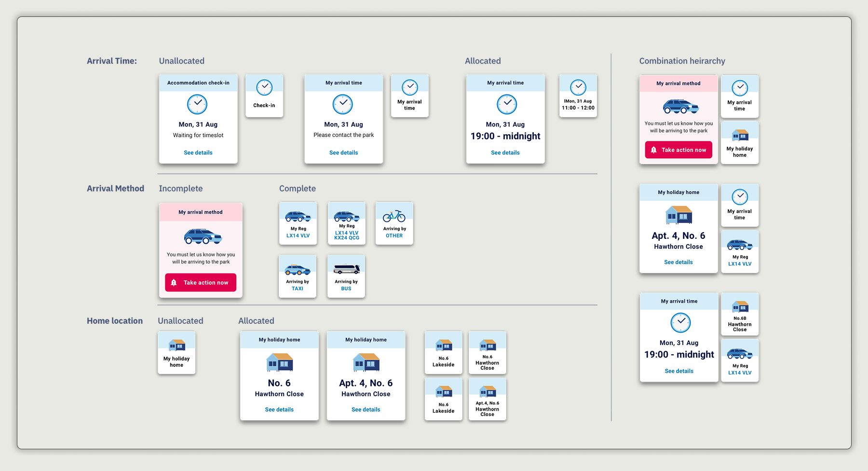Open 'See details' on the 'No. 6 Hawthorn Close' card

coord(279,409)
